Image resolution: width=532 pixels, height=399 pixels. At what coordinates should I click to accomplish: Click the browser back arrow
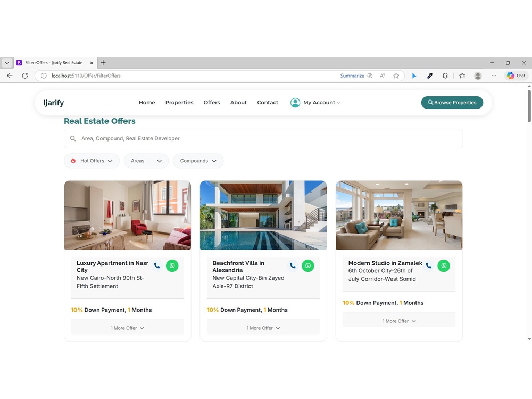click(10, 76)
